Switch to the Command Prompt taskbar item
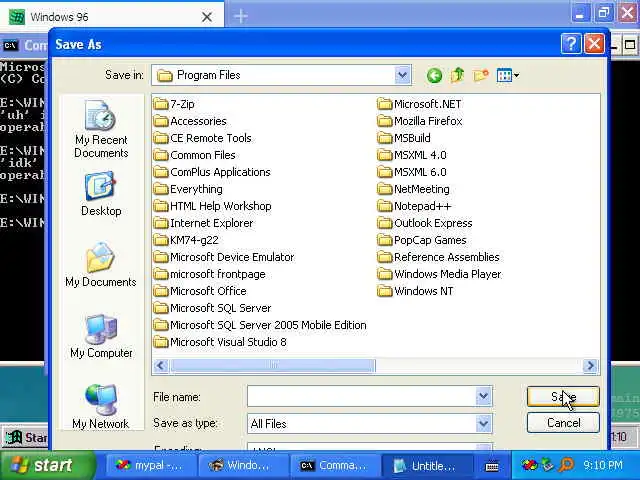 point(335,465)
